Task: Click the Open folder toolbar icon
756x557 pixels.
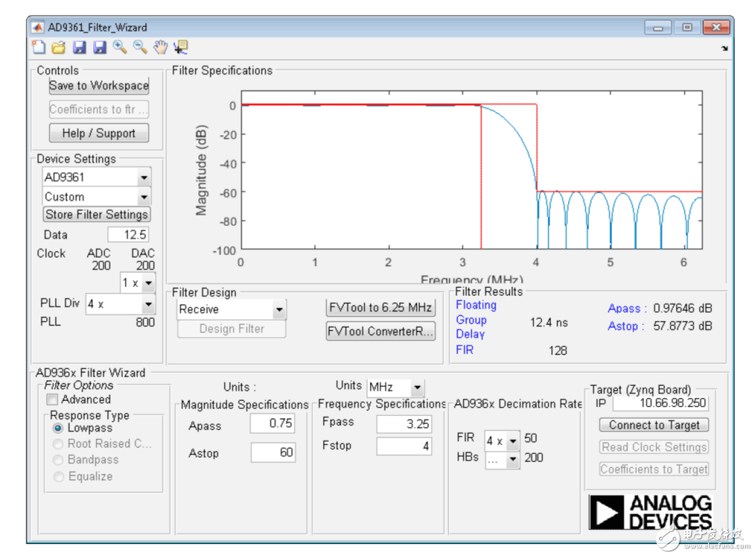Action: tap(58, 47)
